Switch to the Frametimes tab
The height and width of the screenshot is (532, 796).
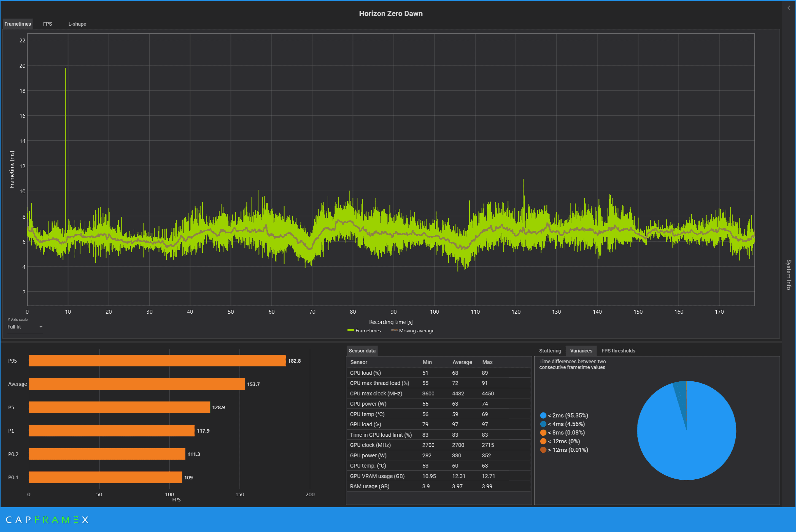click(x=18, y=24)
